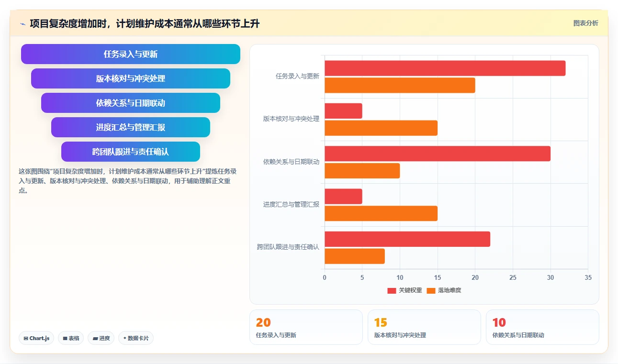This screenshot has height=364, width=618.
Task: Open the data card showing 20
Action: (x=306, y=327)
